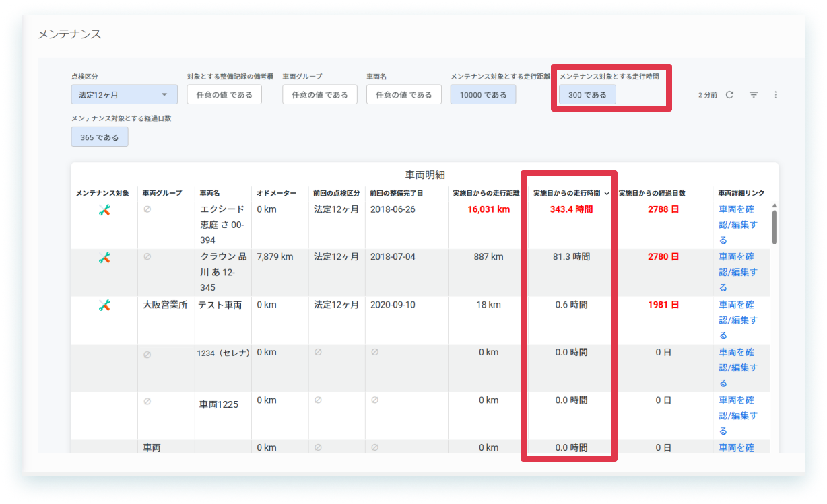
Task: Sort by 実施日からの走行距離 column header
Action: (486, 193)
